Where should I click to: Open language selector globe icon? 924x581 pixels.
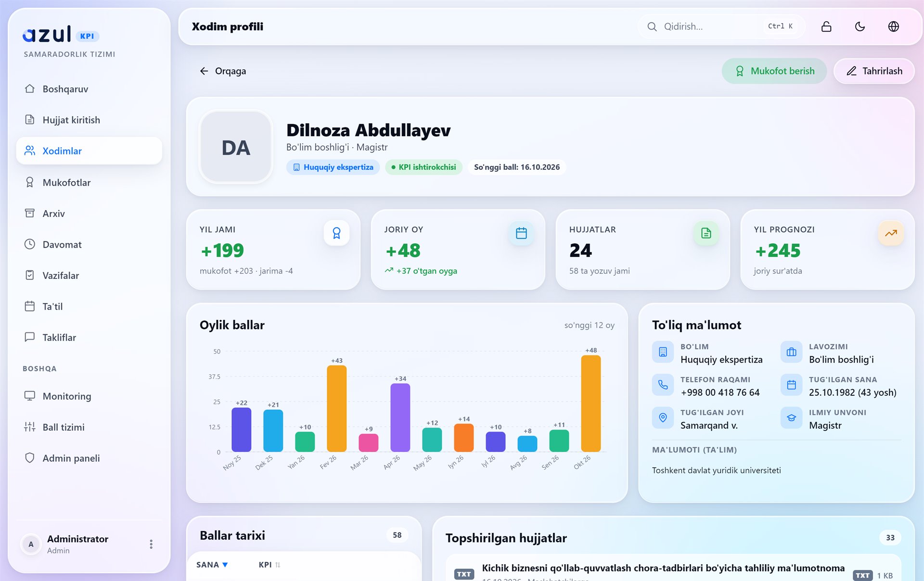[x=893, y=26]
